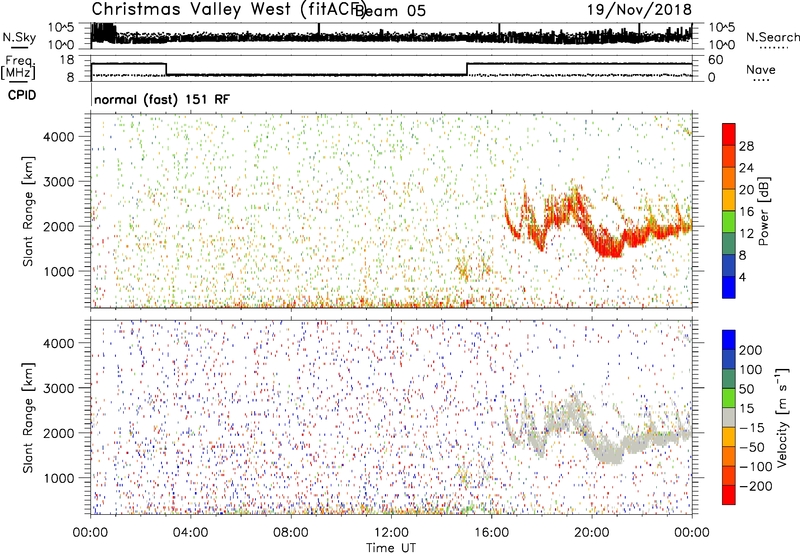Click the frequency step-up line near 15:00
The height and width of the screenshot is (554, 800).
pyautogui.click(x=467, y=69)
